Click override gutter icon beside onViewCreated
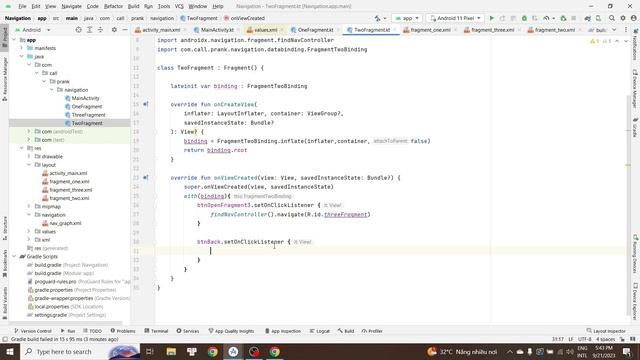The width and height of the screenshot is (640, 360). (146, 178)
